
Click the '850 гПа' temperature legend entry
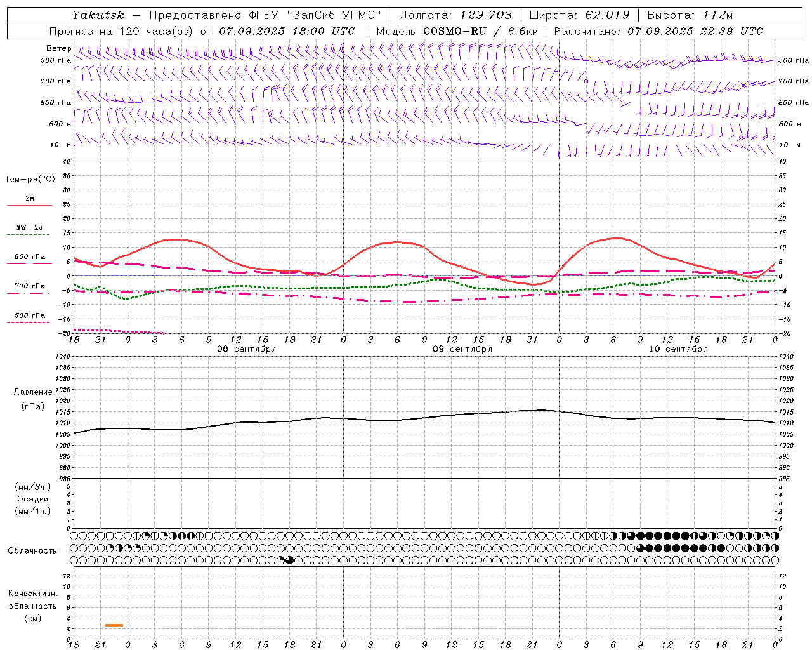30,257
